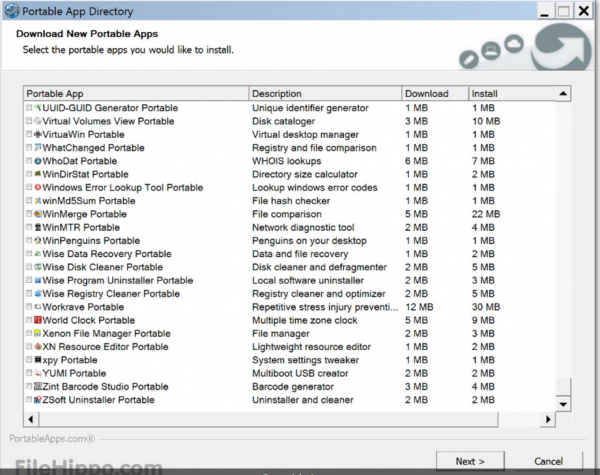This screenshot has width=600, height=475.
Task: Sort list by Download size column header
Action: click(x=434, y=94)
